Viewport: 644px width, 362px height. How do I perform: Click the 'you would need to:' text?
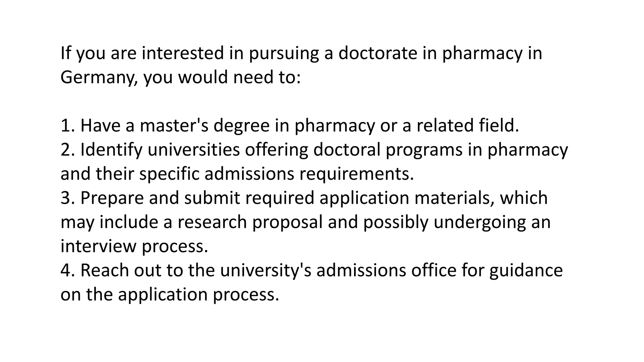pos(222,77)
